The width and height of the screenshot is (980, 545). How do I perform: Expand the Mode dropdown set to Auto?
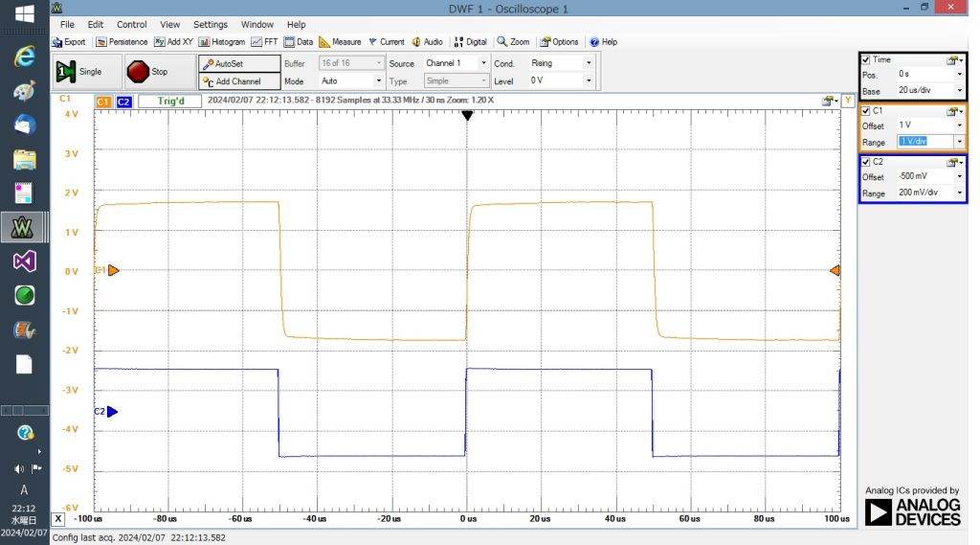378,80
